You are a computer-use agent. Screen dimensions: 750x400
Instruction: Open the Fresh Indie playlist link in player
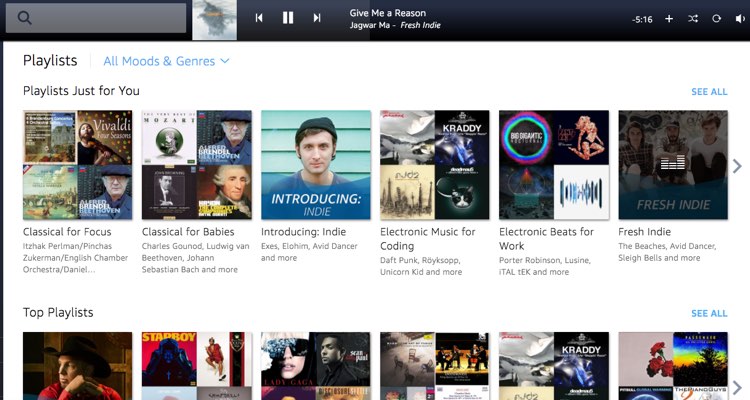(x=420, y=25)
